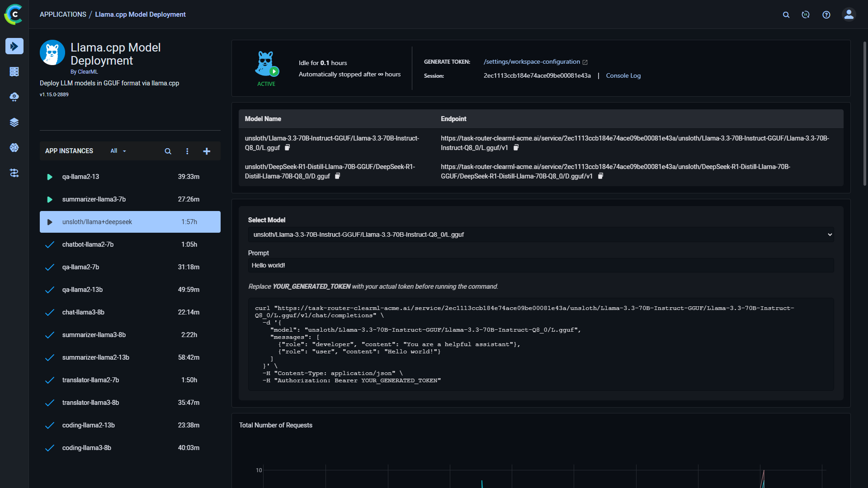Open the Console Log
The height and width of the screenshot is (488, 868).
click(x=623, y=75)
